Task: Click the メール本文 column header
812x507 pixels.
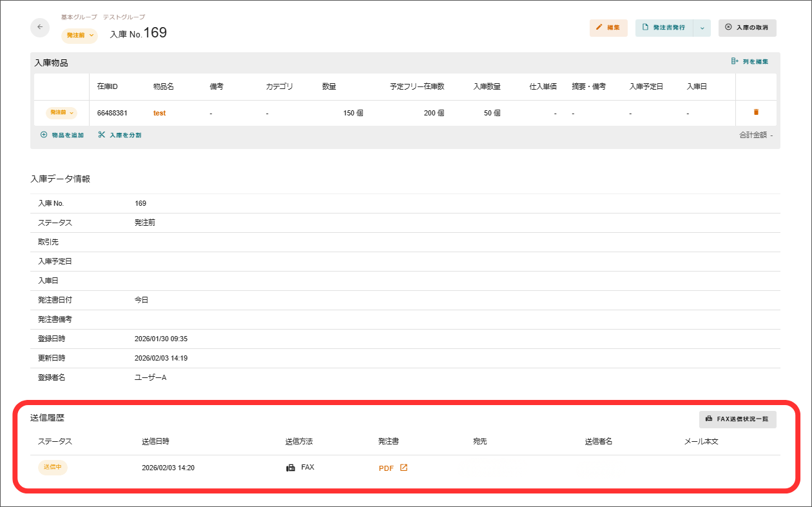Action: coord(701,442)
